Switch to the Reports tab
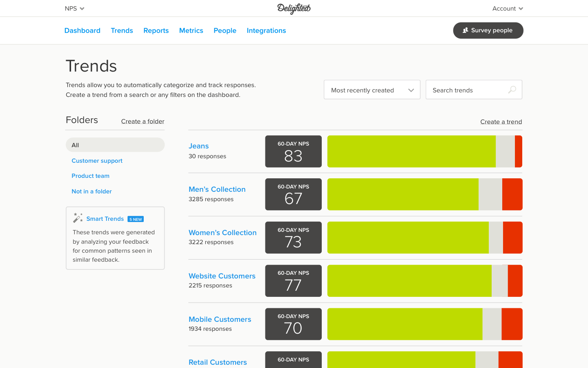 point(156,31)
